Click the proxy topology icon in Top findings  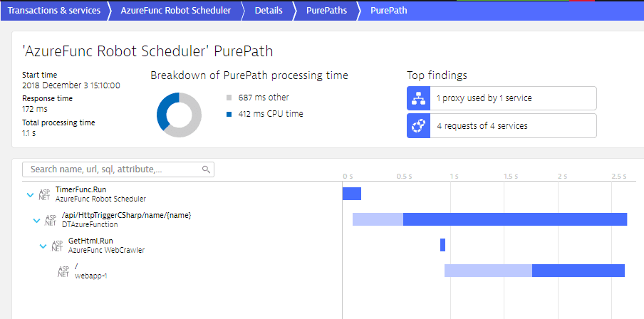pos(418,98)
